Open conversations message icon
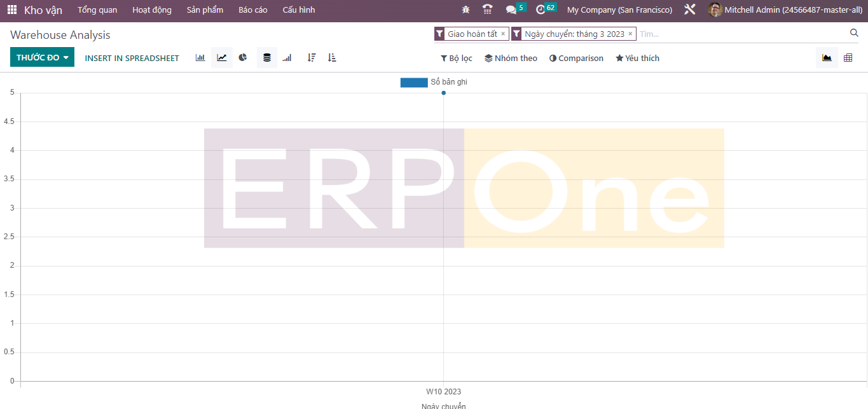This screenshot has width=868, height=409. point(511,10)
